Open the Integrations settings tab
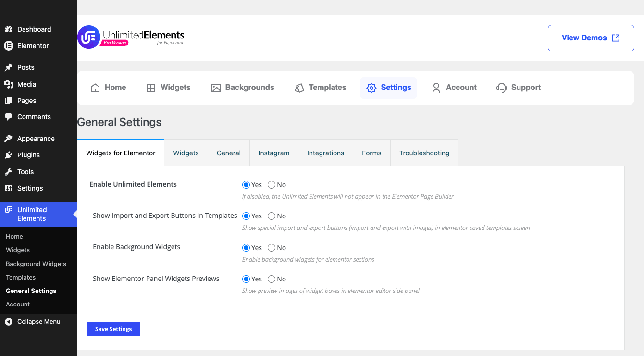644x356 pixels. tap(326, 153)
